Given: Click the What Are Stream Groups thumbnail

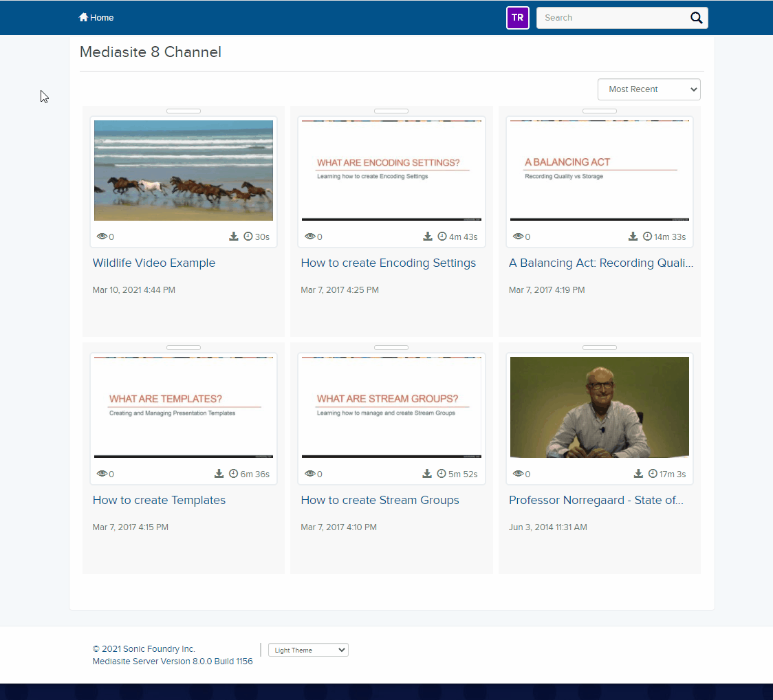Looking at the screenshot, I should coord(391,408).
